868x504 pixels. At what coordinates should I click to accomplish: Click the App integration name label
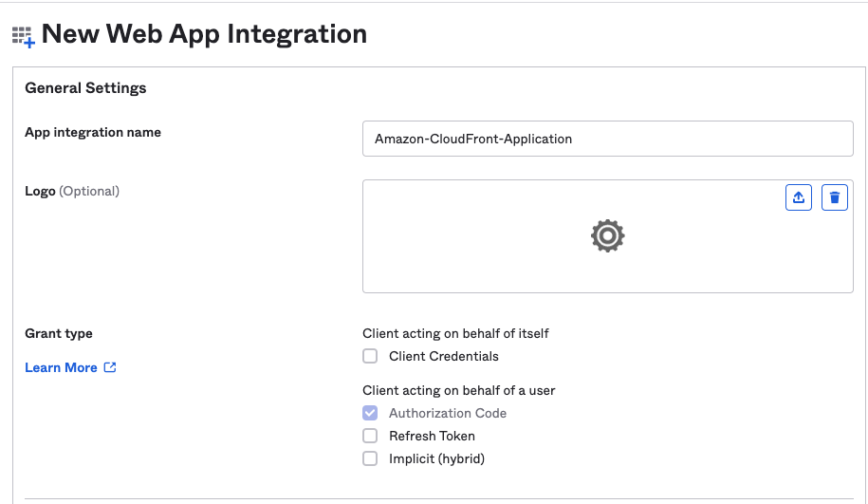pyautogui.click(x=93, y=132)
